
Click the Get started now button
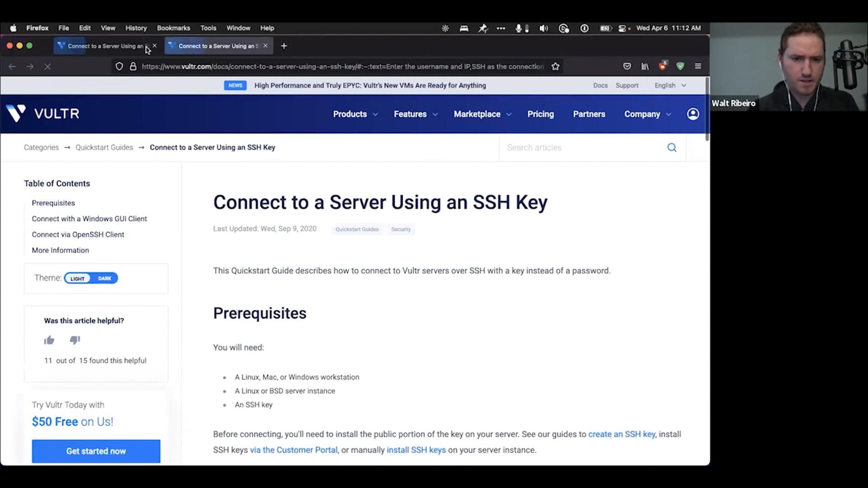(96, 451)
